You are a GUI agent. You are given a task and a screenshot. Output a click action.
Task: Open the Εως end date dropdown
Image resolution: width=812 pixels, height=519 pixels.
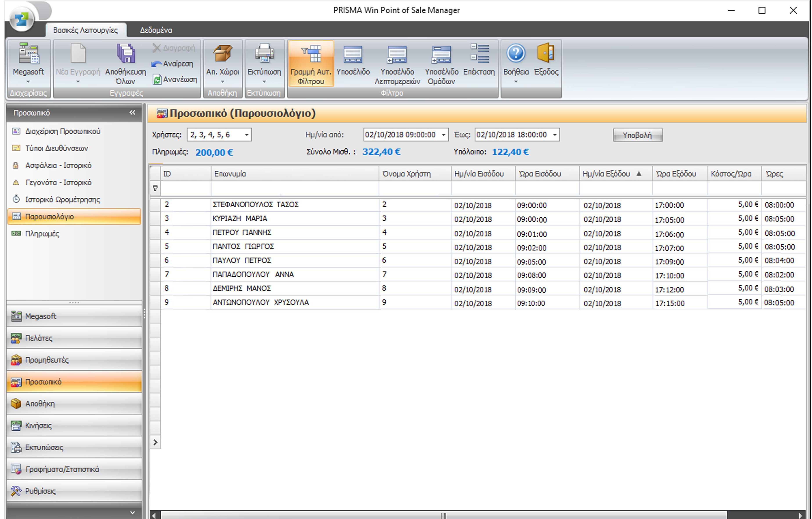pos(555,135)
